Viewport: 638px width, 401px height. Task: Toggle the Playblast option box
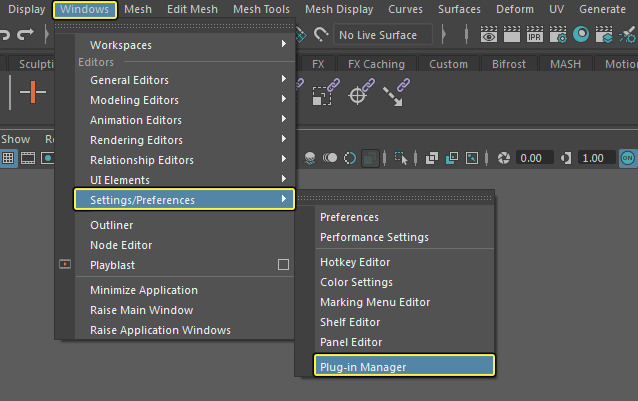point(283,265)
